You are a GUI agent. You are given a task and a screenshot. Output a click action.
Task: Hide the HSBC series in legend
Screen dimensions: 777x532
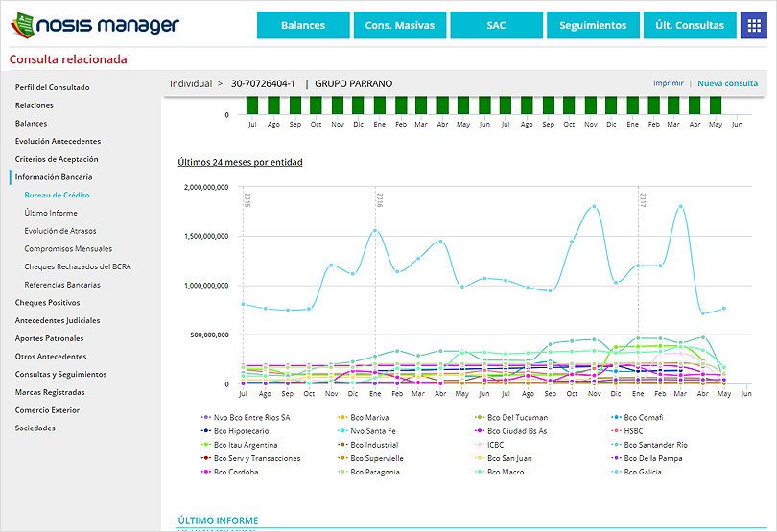(x=634, y=431)
